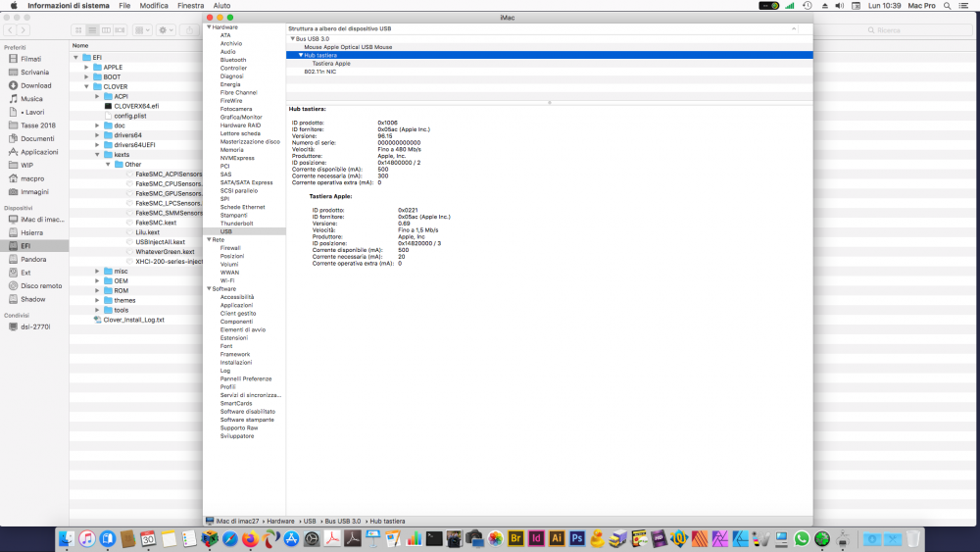980x552 pixels.
Task: Click Download in Finder sidebar
Action: tap(35, 85)
